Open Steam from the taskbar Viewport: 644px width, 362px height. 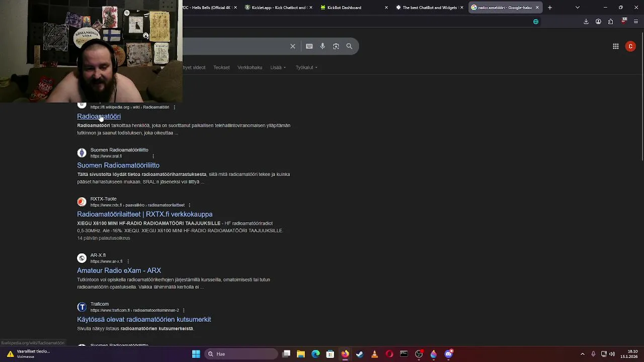click(360, 354)
